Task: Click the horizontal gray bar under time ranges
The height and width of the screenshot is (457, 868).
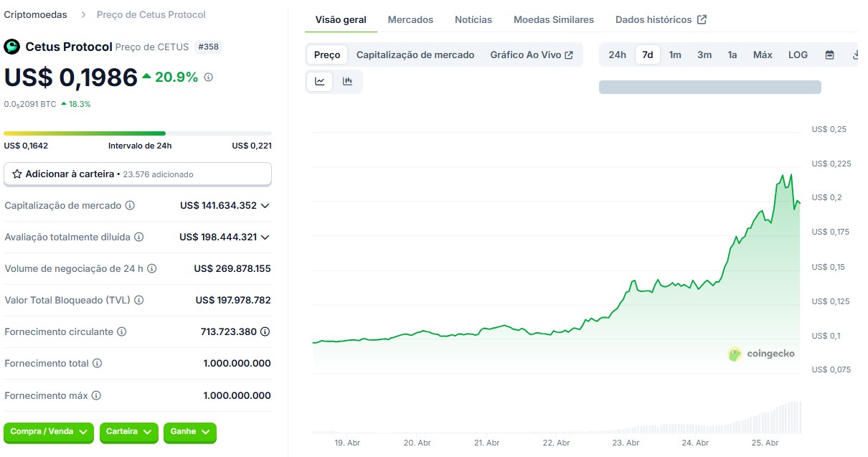Action: 710,87
